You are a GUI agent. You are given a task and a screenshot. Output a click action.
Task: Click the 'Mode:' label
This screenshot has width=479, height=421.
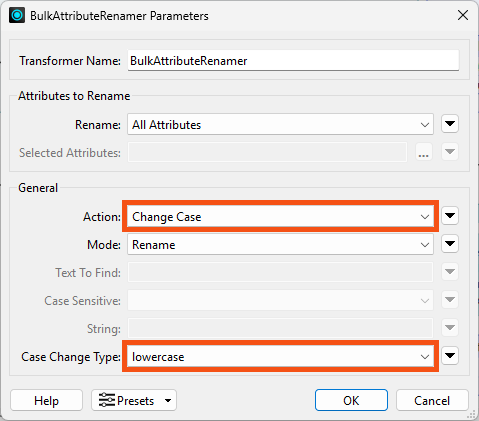click(104, 245)
